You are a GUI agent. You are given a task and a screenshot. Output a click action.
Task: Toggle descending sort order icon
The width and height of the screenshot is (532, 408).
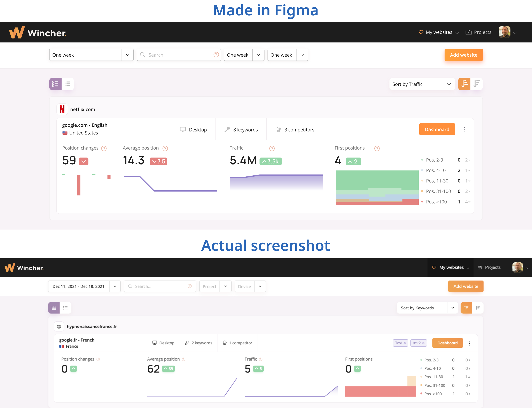click(x=477, y=84)
